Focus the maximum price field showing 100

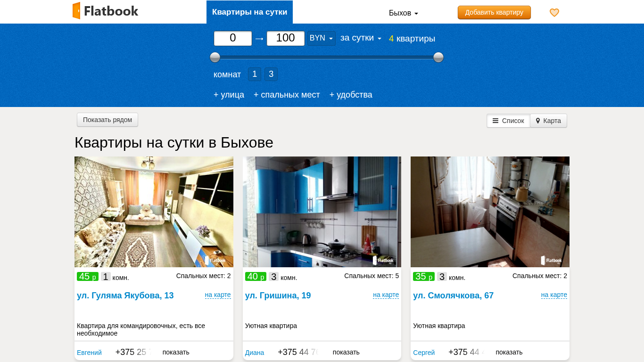[286, 38]
